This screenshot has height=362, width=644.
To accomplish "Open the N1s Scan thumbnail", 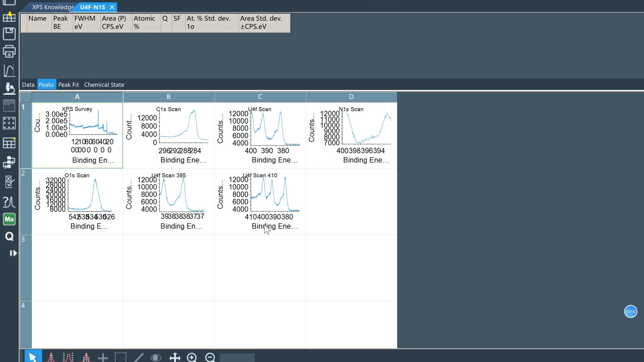I will coord(351,135).
